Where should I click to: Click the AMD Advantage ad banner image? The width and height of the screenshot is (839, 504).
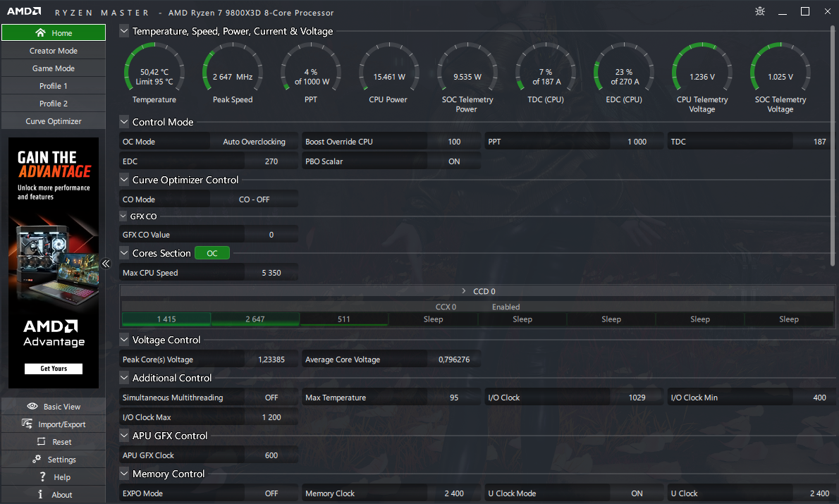pyautogui.click(x=54, y=263)
